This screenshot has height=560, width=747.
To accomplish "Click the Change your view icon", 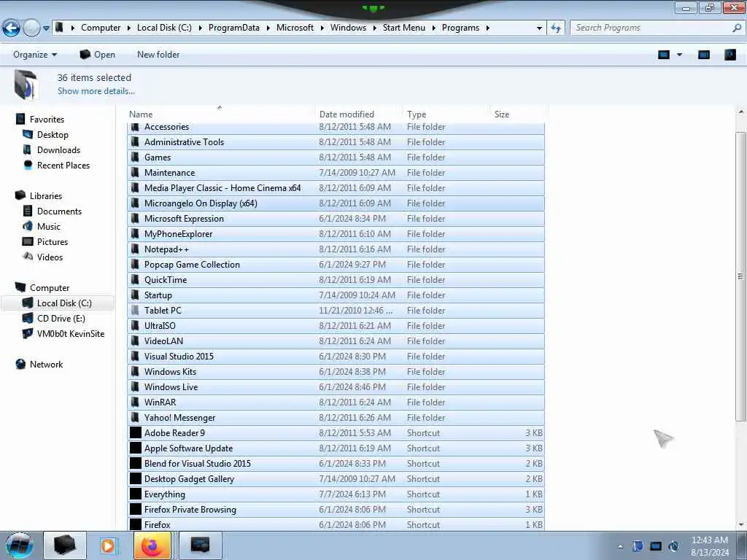I will click(664, 55).
